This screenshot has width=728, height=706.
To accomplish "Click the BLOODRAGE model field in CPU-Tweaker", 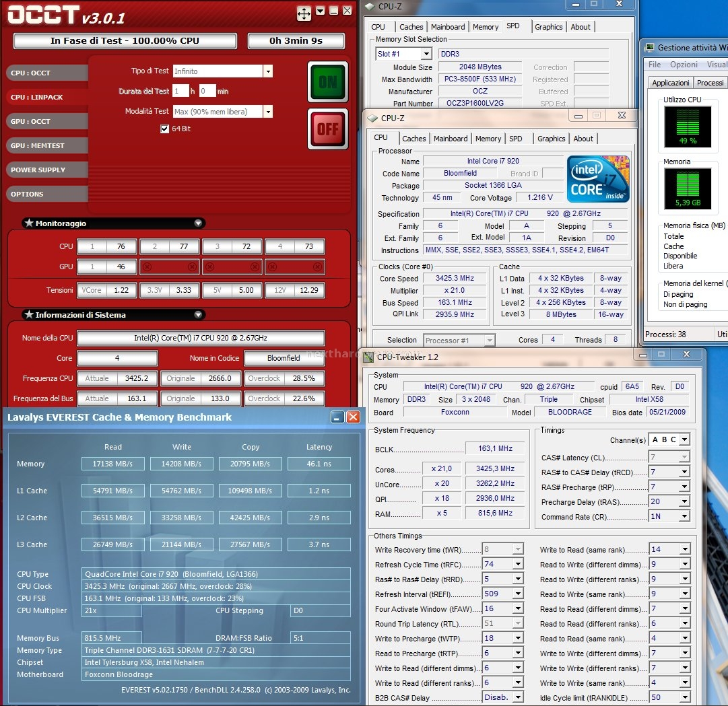I will [x=570, y=412].
